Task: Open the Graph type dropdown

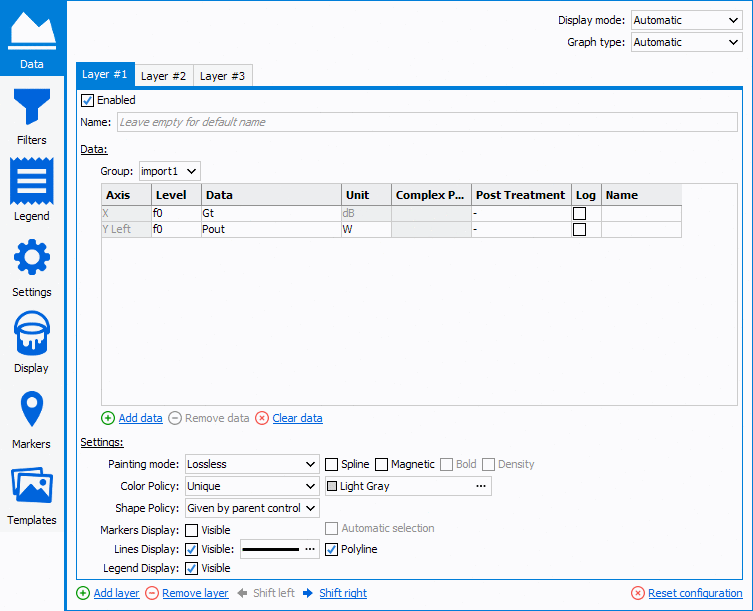Action: pyautogui.click(x=686, y=42)
